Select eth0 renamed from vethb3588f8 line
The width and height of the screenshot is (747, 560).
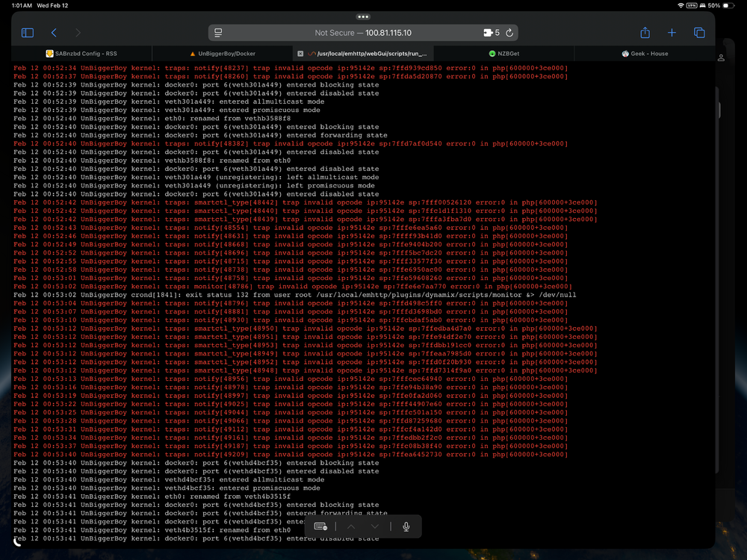[x=152, y=118]
